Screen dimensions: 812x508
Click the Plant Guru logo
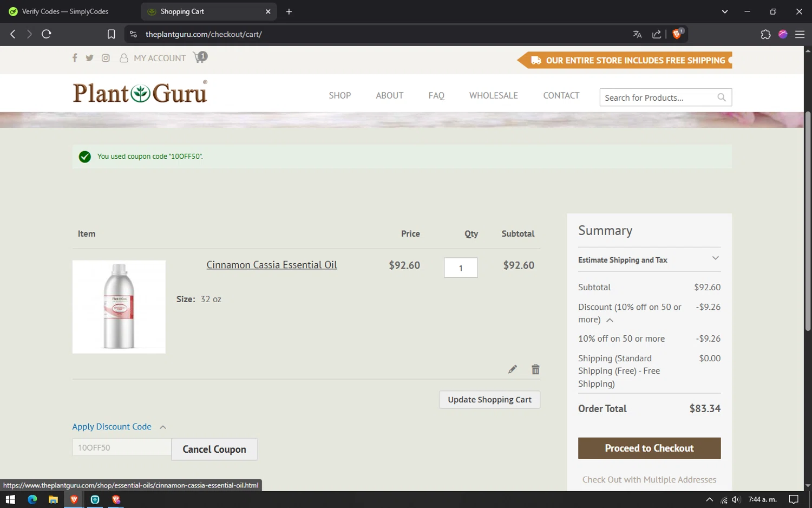(x=140, y=93)
